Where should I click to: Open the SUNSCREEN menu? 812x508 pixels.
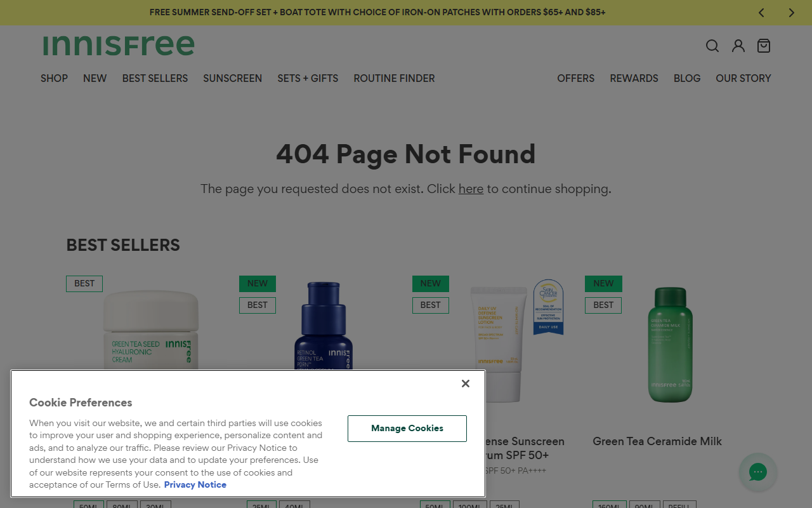tap(232, 78)
